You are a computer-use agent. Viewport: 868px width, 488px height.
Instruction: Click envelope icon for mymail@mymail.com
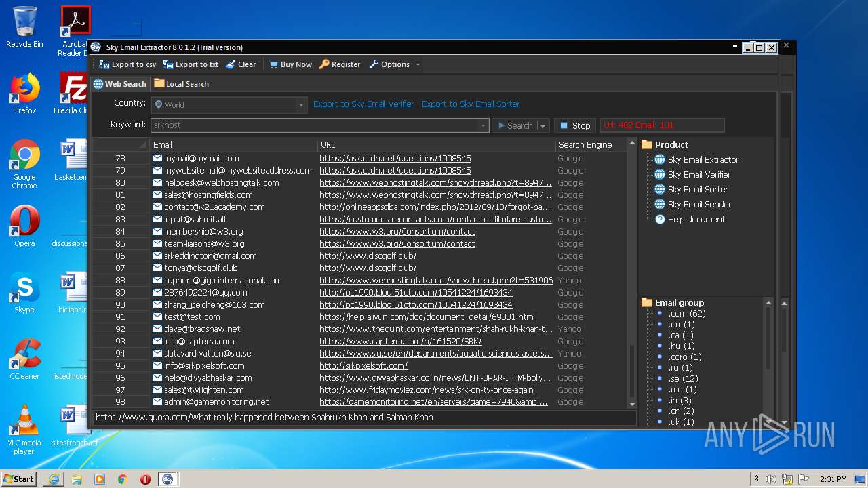(x=157, y=158)
